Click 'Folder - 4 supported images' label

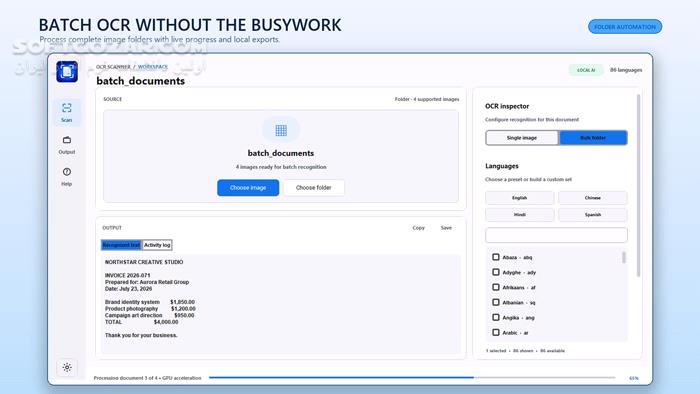(427, 99)
